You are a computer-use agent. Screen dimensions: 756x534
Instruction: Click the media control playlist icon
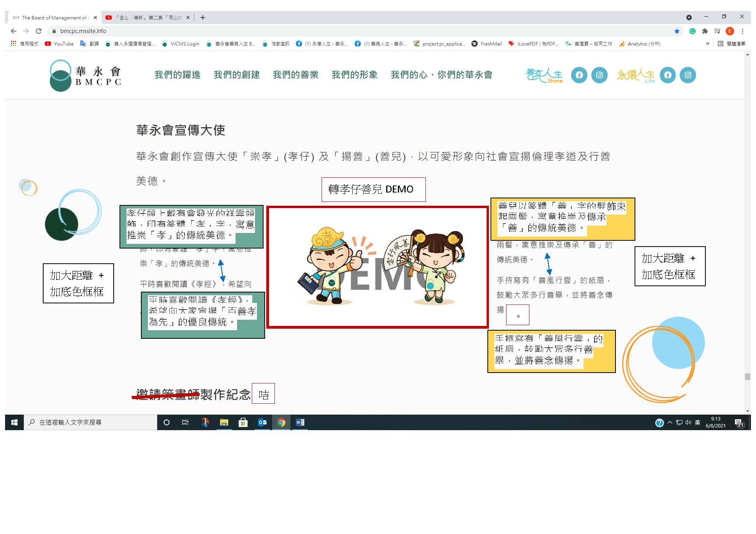tap(717, 31)
